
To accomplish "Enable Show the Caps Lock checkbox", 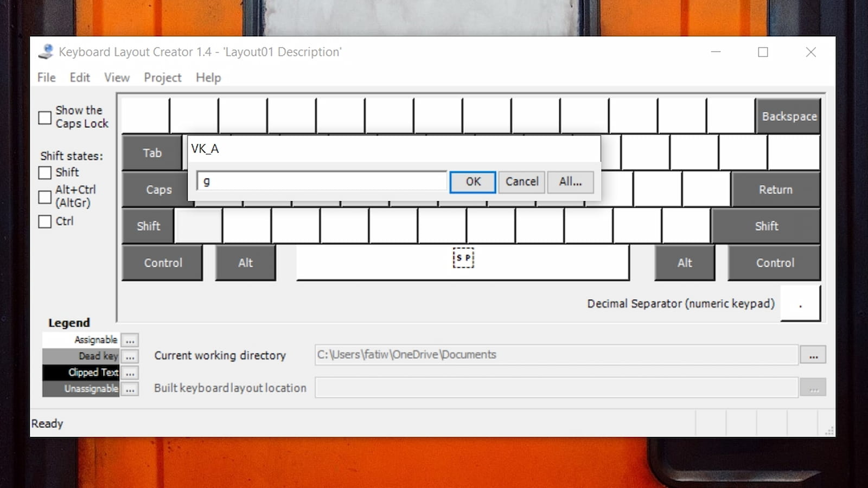I will pyautogui.click(x=45, y=117).
